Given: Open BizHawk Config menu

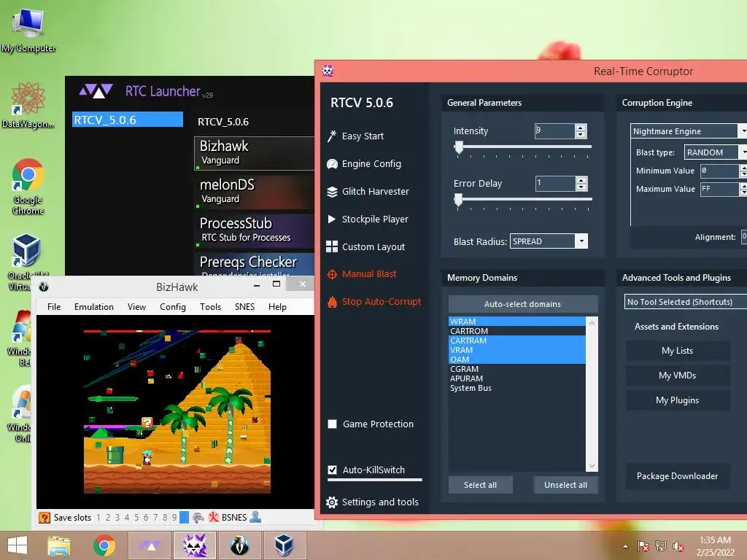Looking at the screenshot, I should (172, 307).
